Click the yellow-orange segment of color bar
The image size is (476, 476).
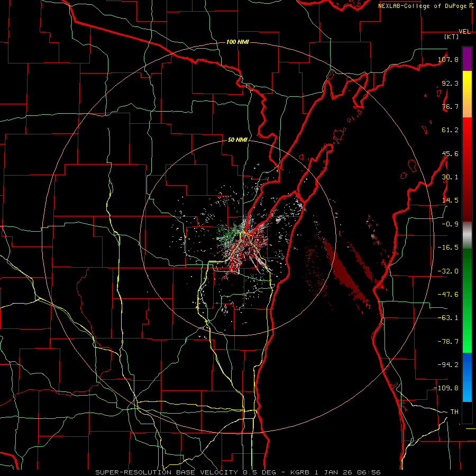pos(467,94)
